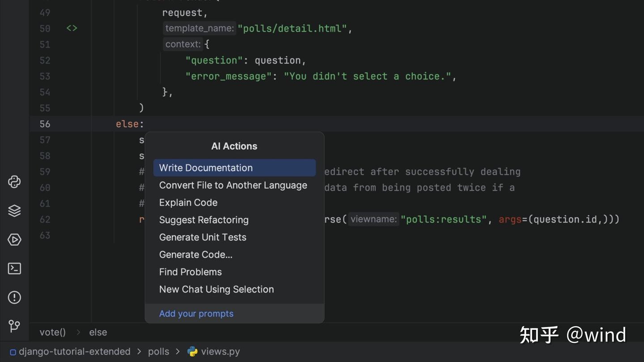Select Write Documentation from AI Actions

pyautogui.click(x=206, y=168)
